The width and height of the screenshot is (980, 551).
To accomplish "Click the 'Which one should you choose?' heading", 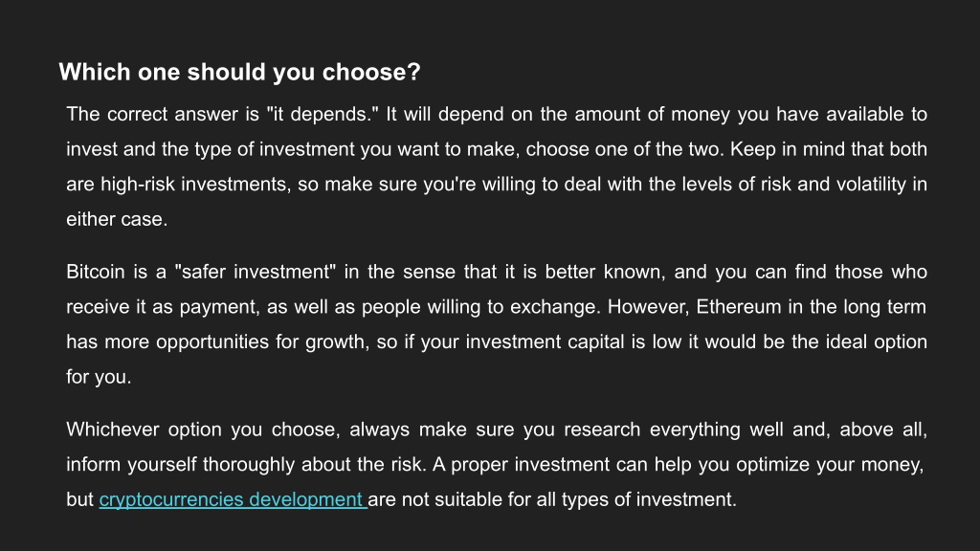I will (x=239, y=72).
